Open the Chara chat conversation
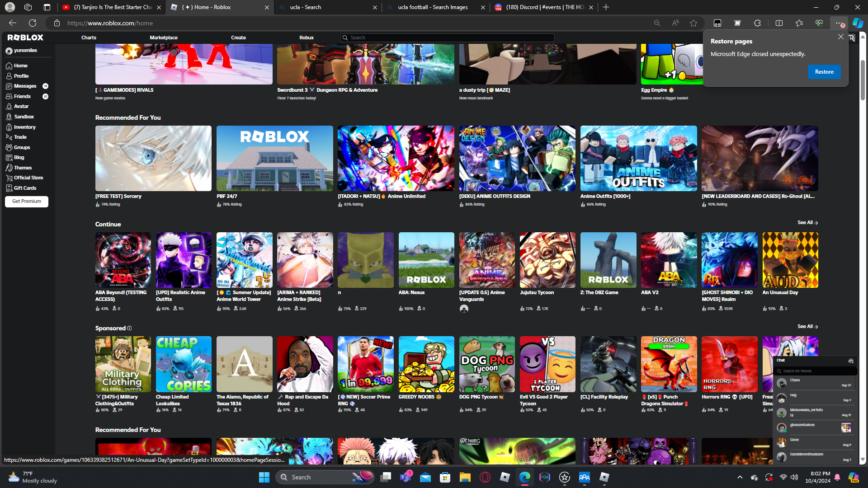The height and width of the screenshot is (488, 868). click(815, 383)
